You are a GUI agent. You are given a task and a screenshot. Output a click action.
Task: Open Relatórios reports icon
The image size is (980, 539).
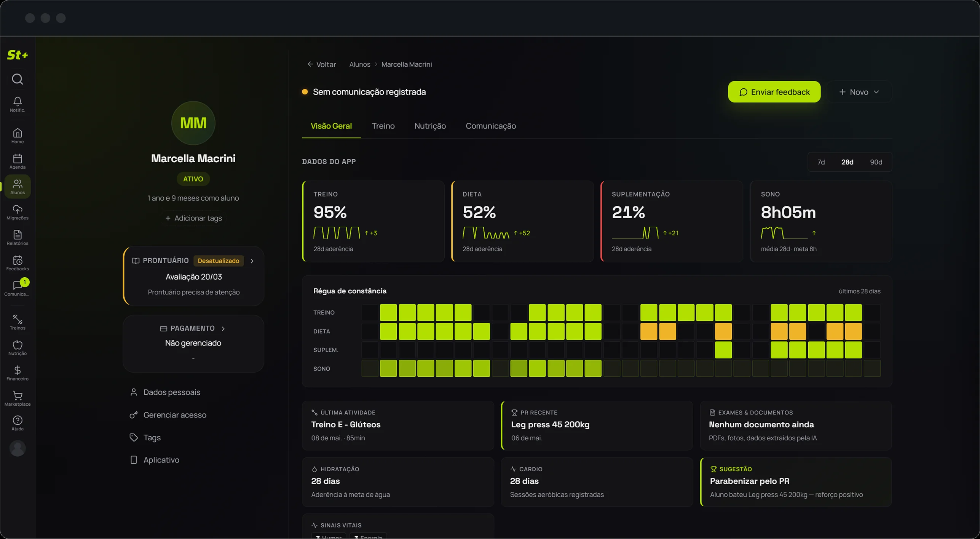[18, 238]
